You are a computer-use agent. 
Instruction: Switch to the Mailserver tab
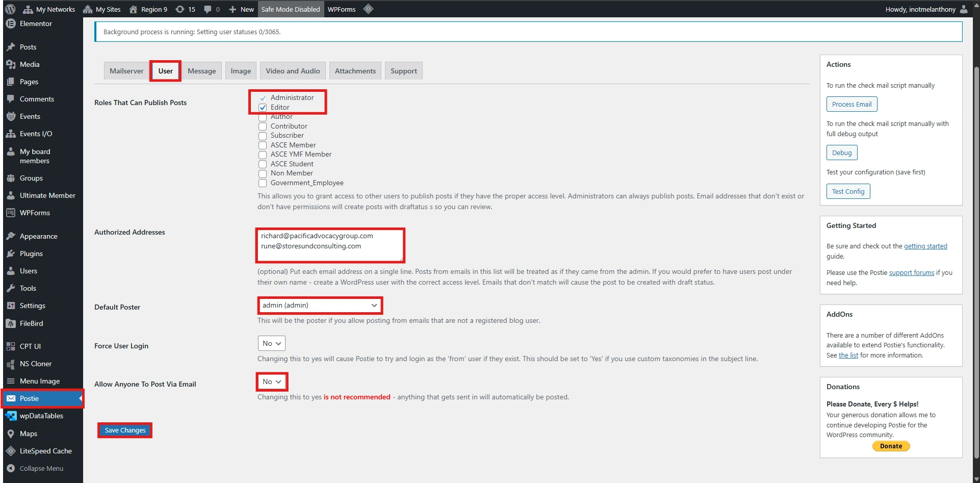point(126,71)
